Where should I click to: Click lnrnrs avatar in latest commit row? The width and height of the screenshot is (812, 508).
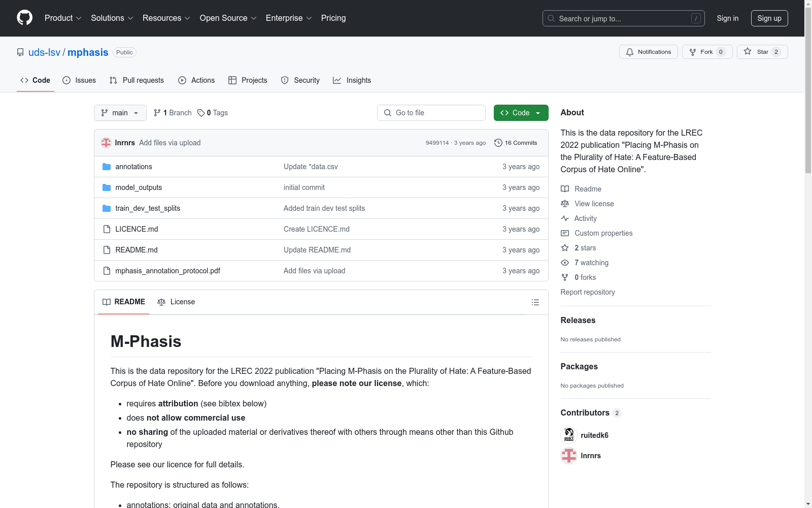[106, 143]
